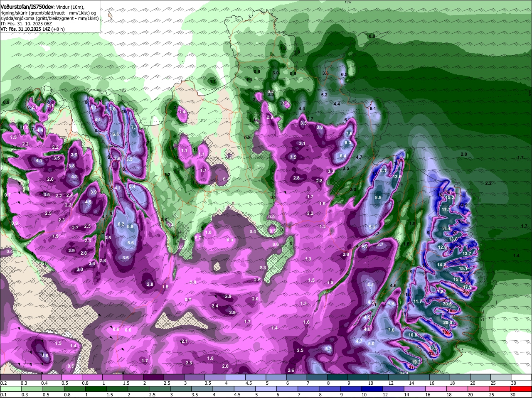Click the 14.9 precipitation value
This screenshot has height=398, width=532.
pyautogui.click(x=463, y=205)
